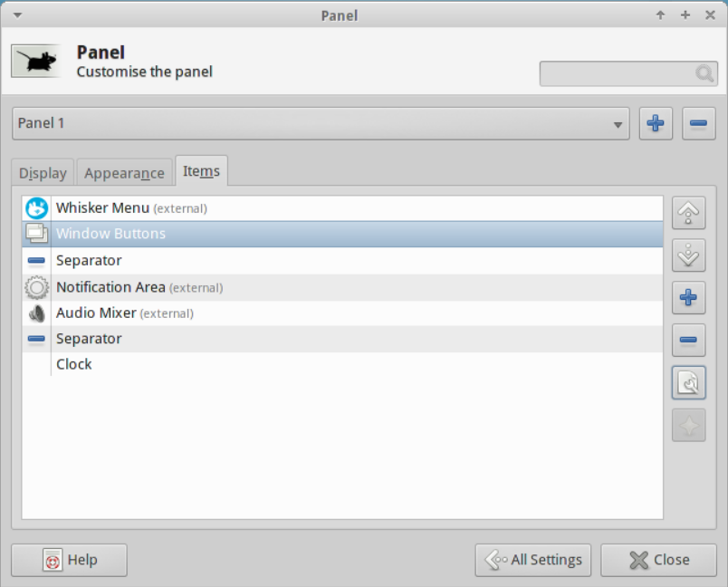Viewport: 728px width, 587px height.
Task: Add a new item to the panel
Action: [x=688, y=297]
